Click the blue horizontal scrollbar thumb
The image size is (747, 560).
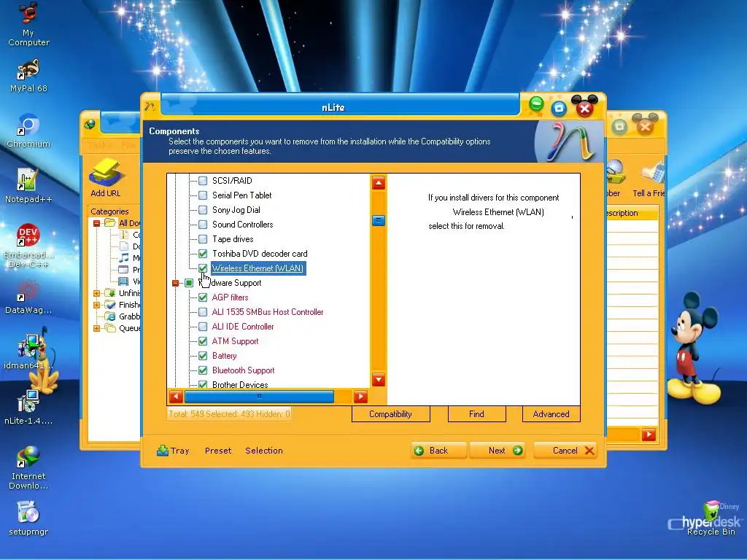259,396
